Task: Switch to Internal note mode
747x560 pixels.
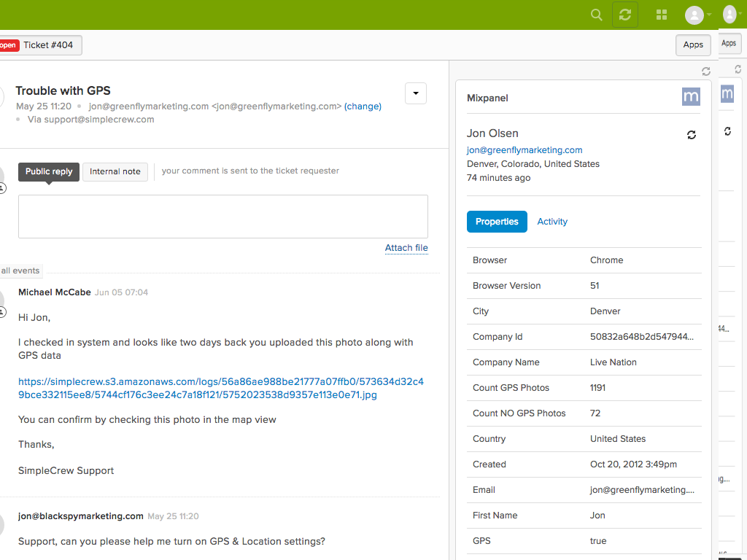Action: (x=115, y=171)
